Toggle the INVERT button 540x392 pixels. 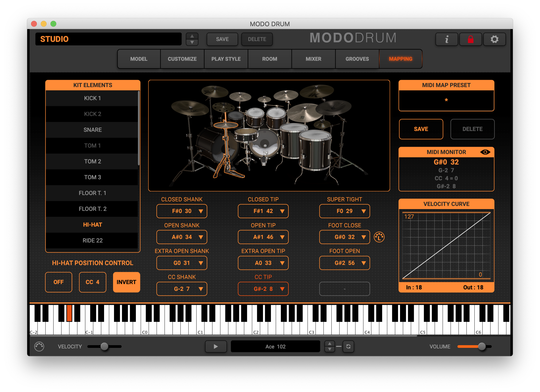pyautogui.click(x=126, y=282)
